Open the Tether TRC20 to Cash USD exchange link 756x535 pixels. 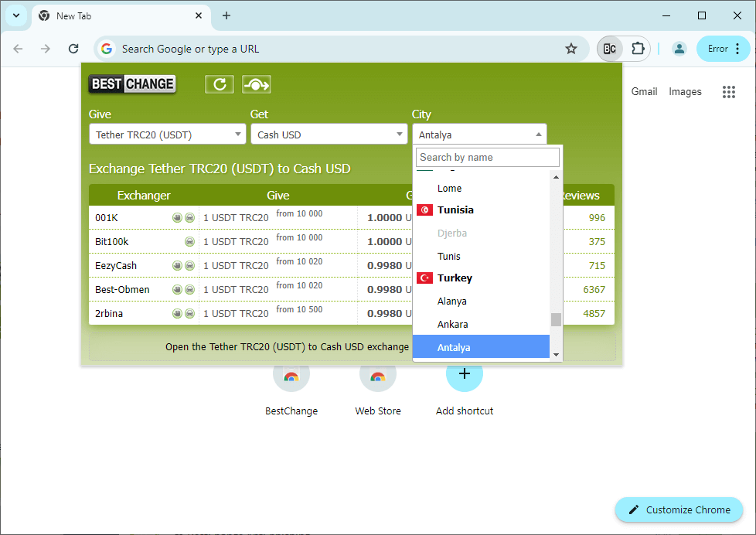coord(287,347)
